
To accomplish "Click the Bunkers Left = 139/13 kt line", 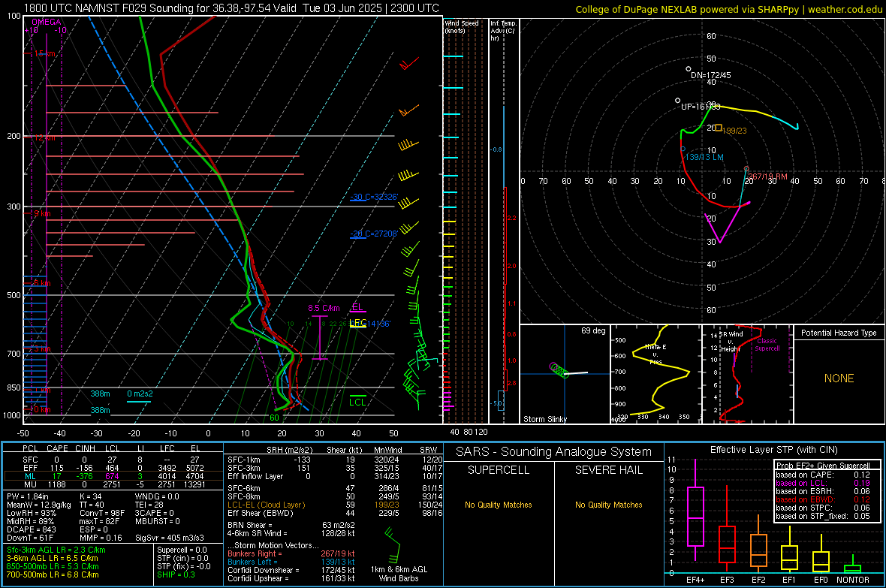I will pos(291,562).
